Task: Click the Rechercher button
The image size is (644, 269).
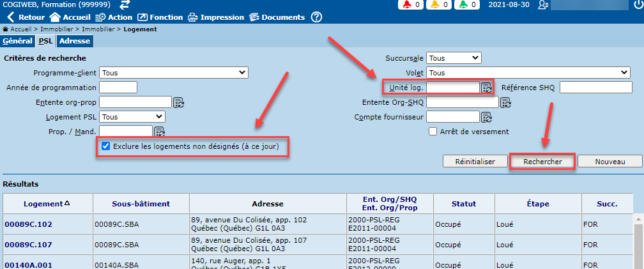Action: pos(542,162)
